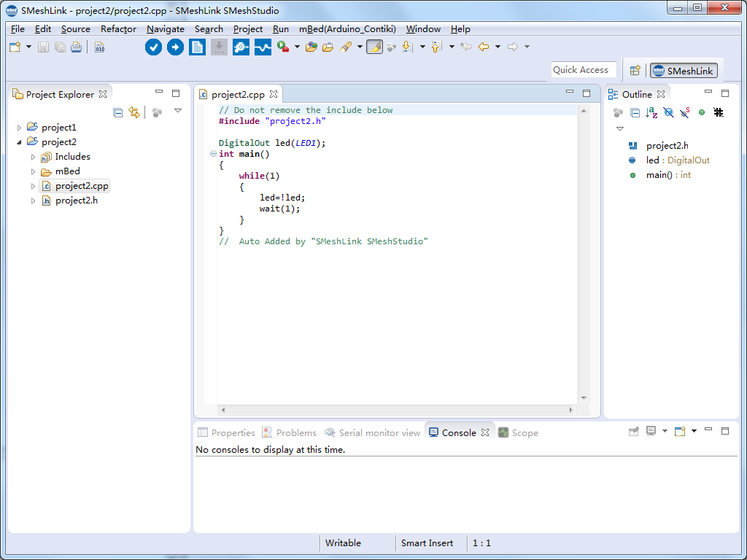This screenshot has height=560, width=747.
Task: Click Display Selected Console monitor icon
Action: tap(651, 432)
